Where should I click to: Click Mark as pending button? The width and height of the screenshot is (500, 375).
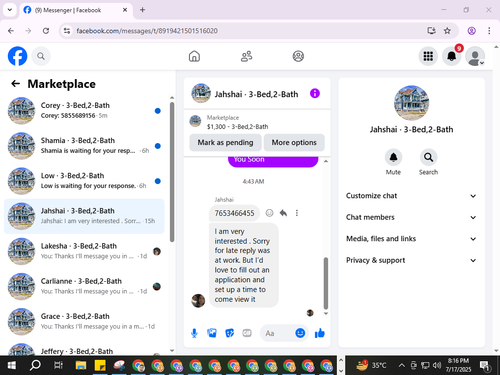225,143
